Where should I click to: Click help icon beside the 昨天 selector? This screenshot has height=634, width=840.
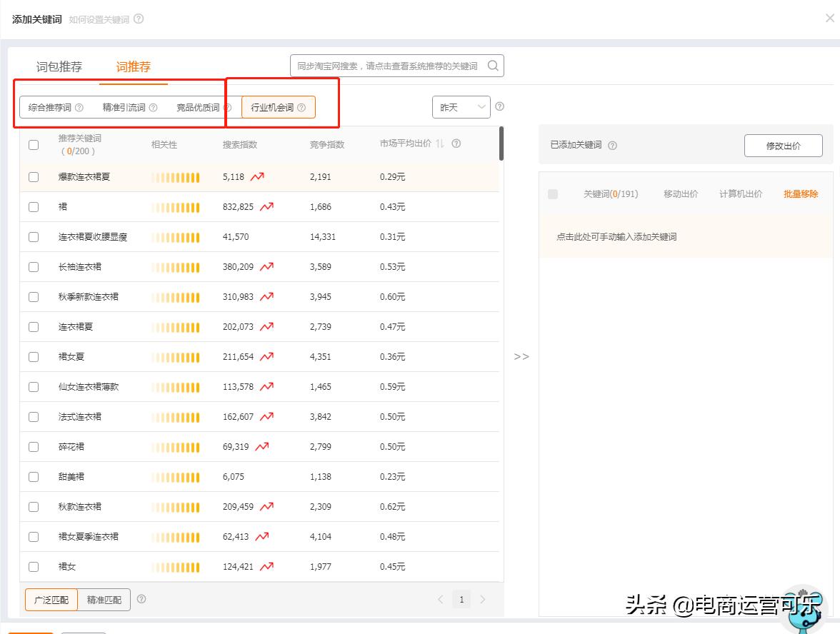tap(500, 106)
